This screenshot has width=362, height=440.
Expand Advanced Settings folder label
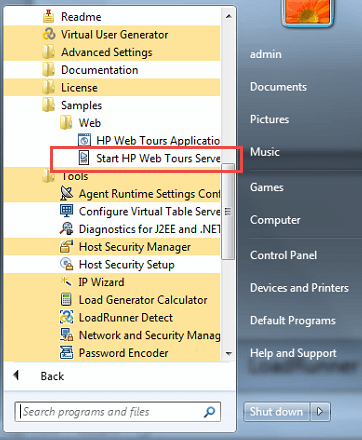tap(107, 52)
